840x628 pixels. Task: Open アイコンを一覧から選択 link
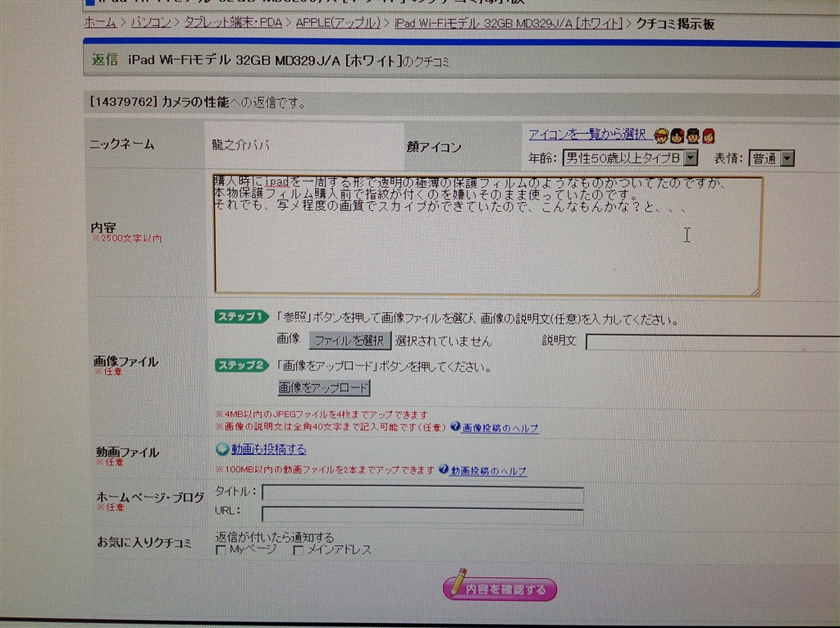587,135
